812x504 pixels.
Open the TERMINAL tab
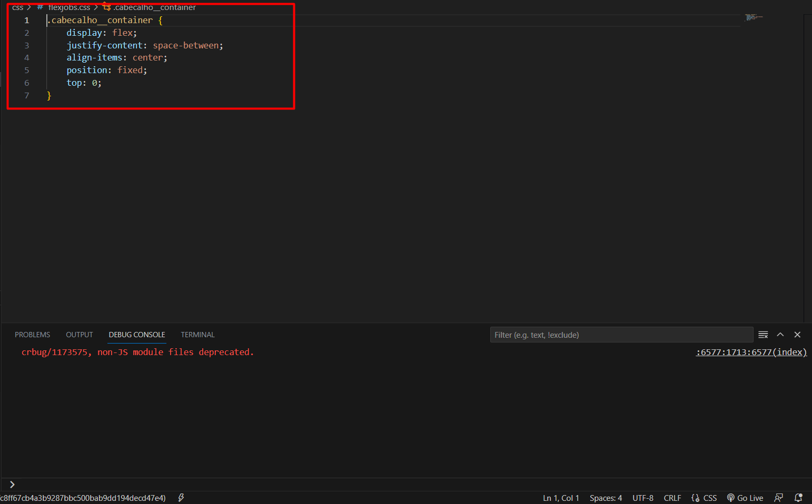coord(197,335)
